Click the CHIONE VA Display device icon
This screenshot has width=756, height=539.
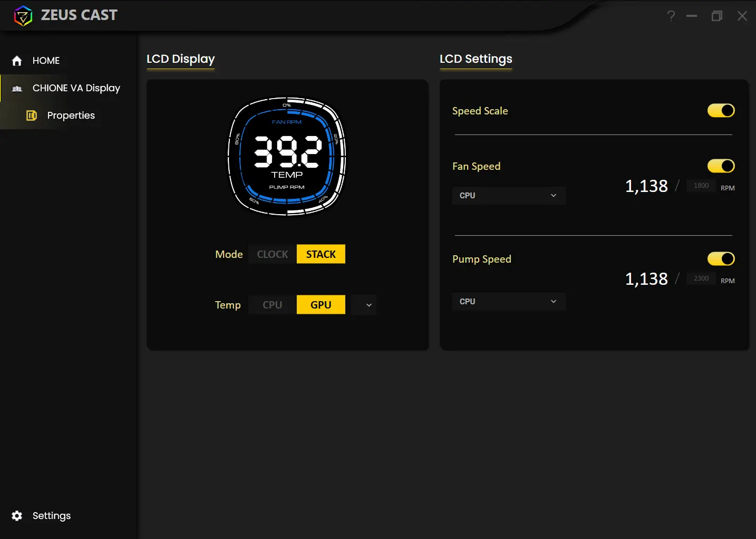pyautogui.click(x=17, y=89)
